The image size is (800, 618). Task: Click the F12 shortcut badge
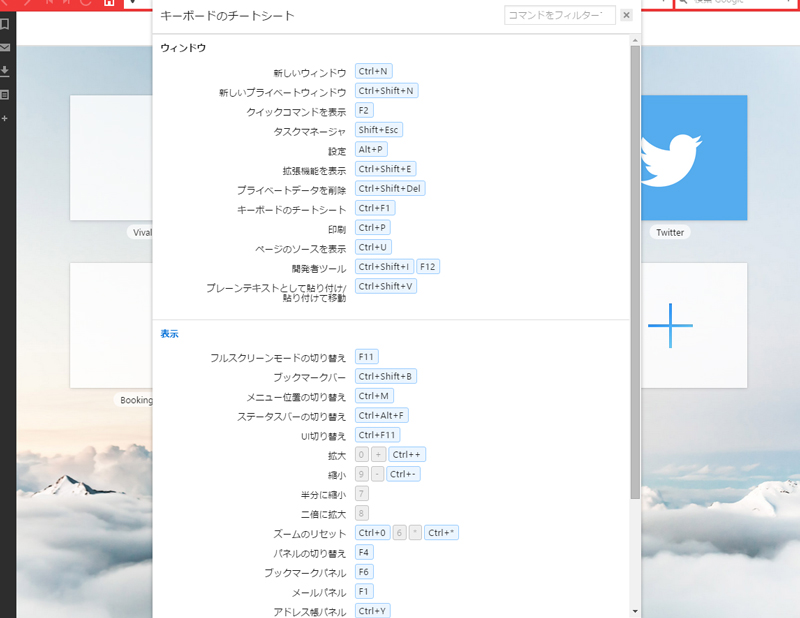point(428,267)
